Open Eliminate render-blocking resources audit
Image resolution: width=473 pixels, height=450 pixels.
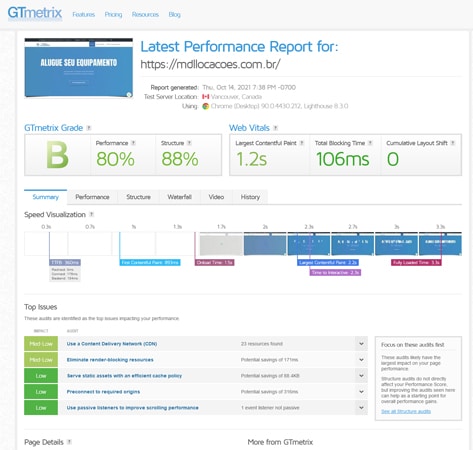110,360
